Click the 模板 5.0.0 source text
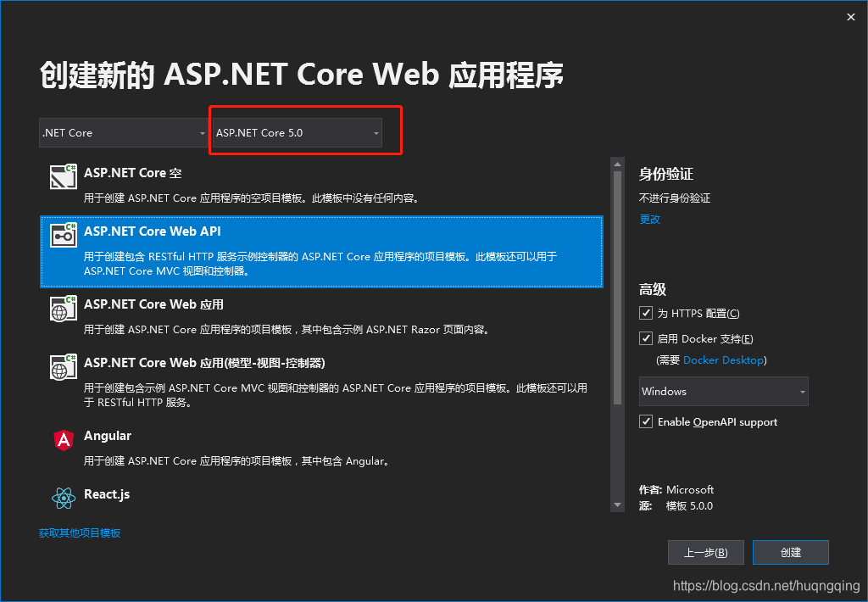The image size is (868, 602). [689, 506]
